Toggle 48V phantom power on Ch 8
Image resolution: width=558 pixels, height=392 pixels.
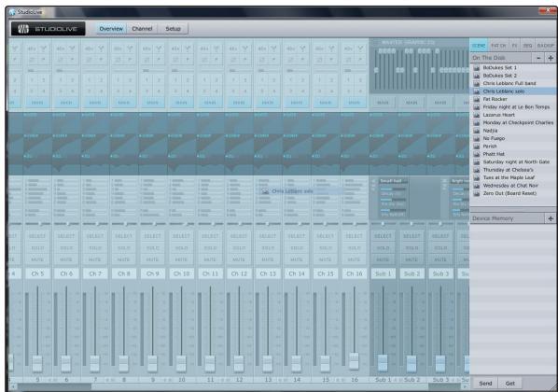point(119,49)
